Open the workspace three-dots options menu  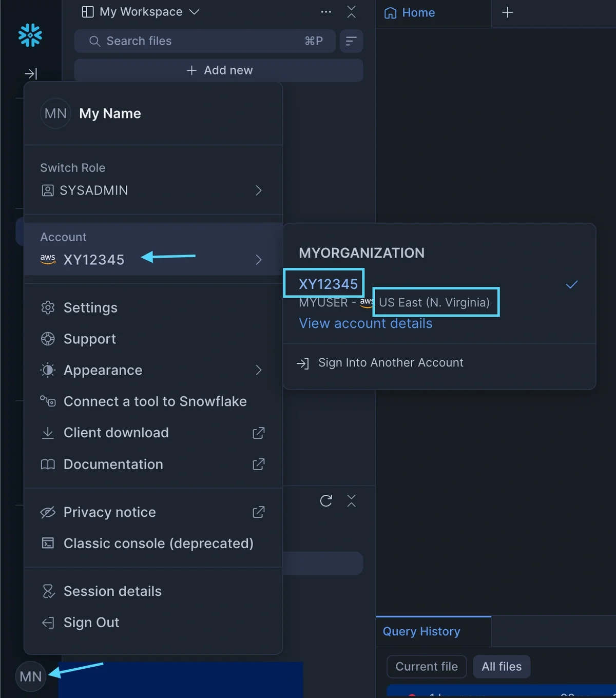(x=326, y=12)
